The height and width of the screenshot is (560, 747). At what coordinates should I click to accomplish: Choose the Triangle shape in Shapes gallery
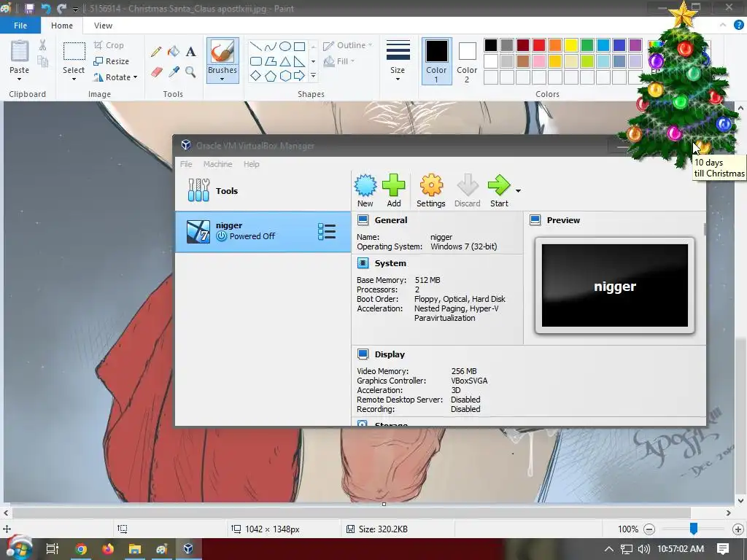[285, 61]
